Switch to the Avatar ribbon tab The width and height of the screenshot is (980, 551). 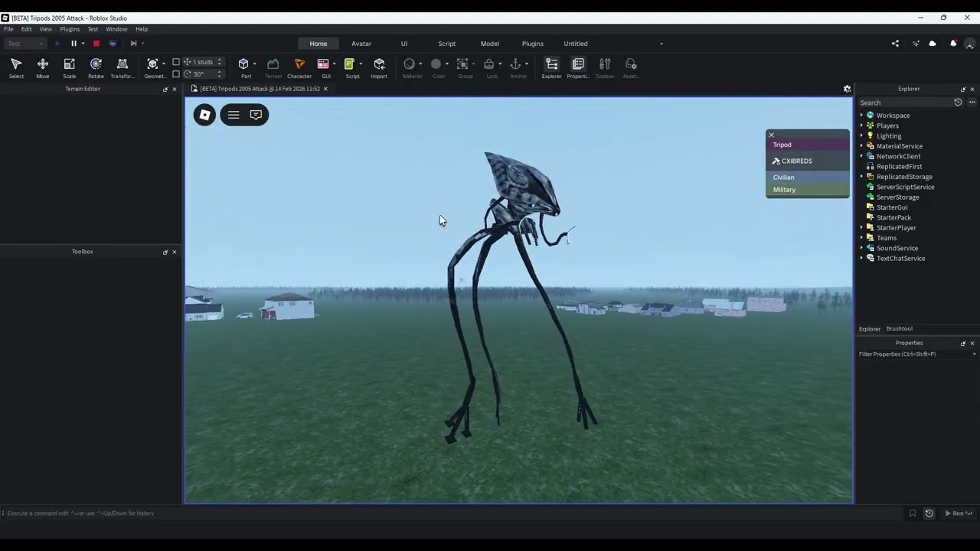click(361, 44)
